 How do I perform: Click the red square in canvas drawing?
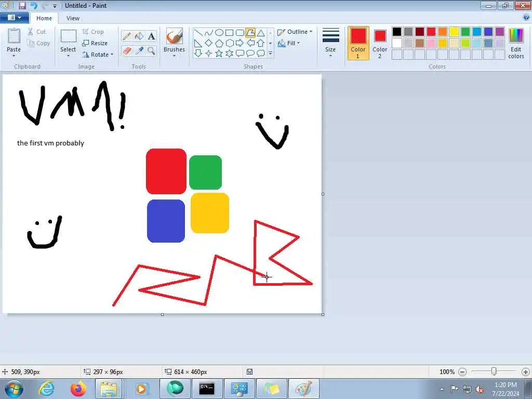pos(166,171)
